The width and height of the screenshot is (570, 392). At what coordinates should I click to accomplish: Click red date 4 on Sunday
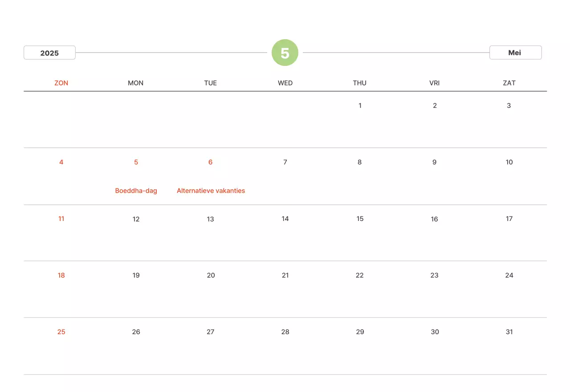coord(61,162)
